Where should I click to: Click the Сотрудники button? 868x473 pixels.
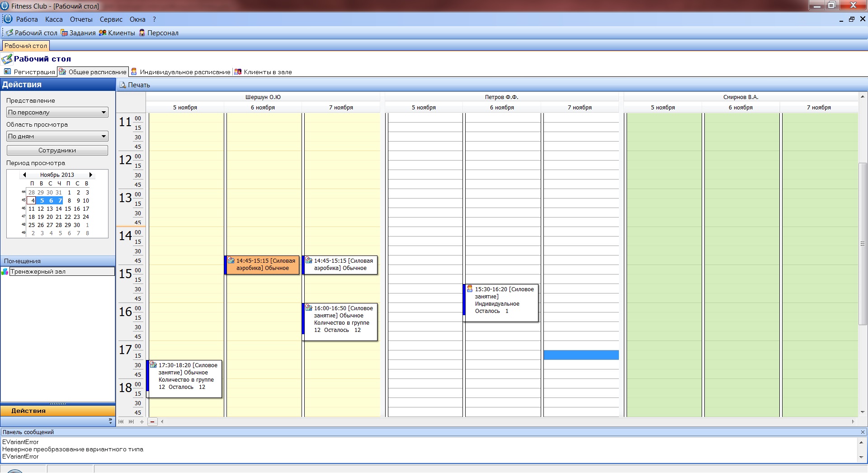57,150
